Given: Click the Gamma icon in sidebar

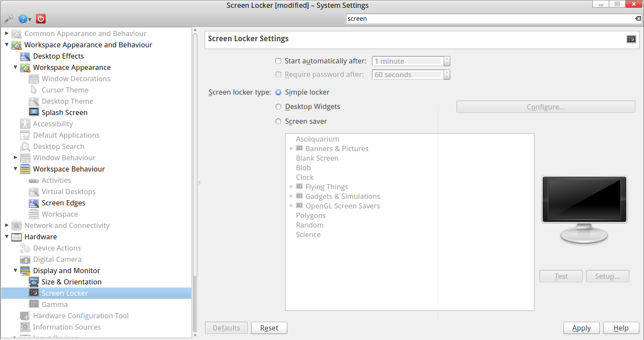Looking at the screenshot, I should (34, 304).
